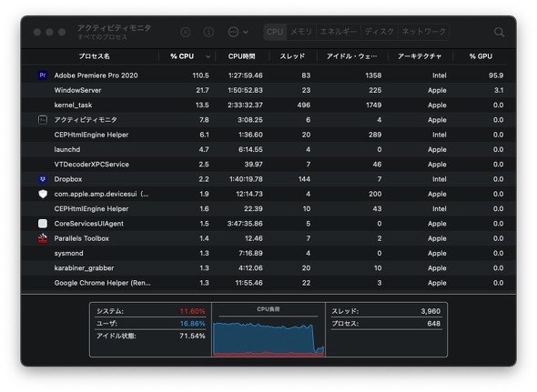Click the アイドル状態 71.54% value

point(192,336)
